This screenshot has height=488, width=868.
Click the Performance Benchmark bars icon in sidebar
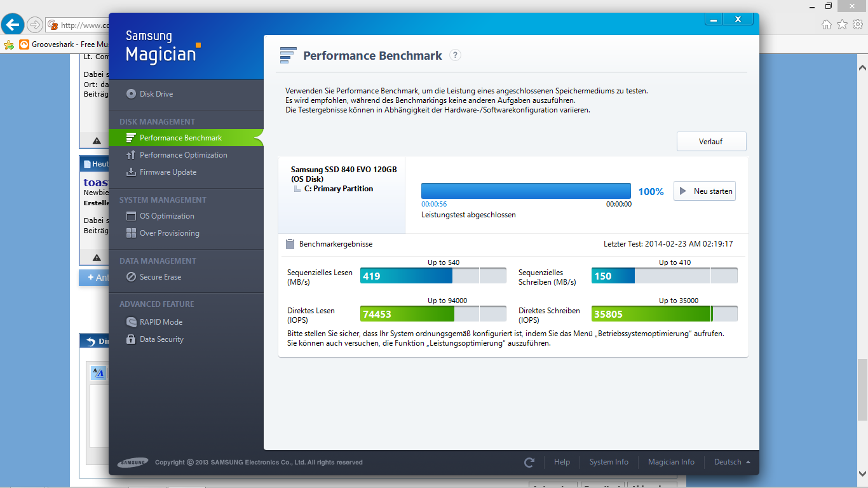pos(131,138)
